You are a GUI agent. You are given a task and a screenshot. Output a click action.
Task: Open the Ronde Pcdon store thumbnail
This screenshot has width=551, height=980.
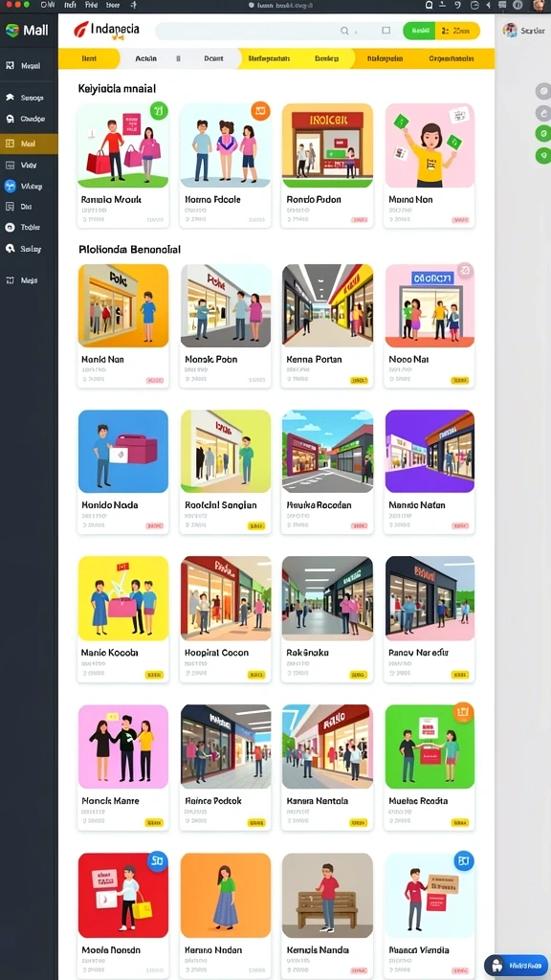coord(327,146)
